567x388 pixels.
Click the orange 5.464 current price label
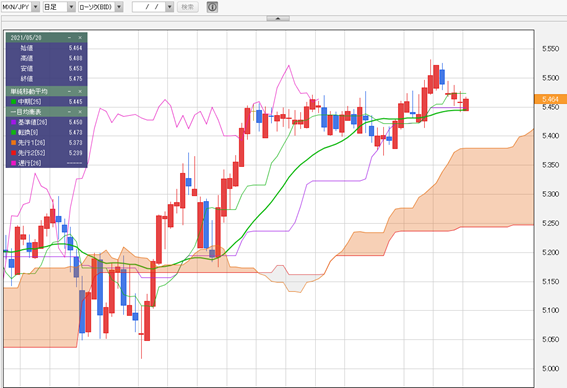(550, 99)
